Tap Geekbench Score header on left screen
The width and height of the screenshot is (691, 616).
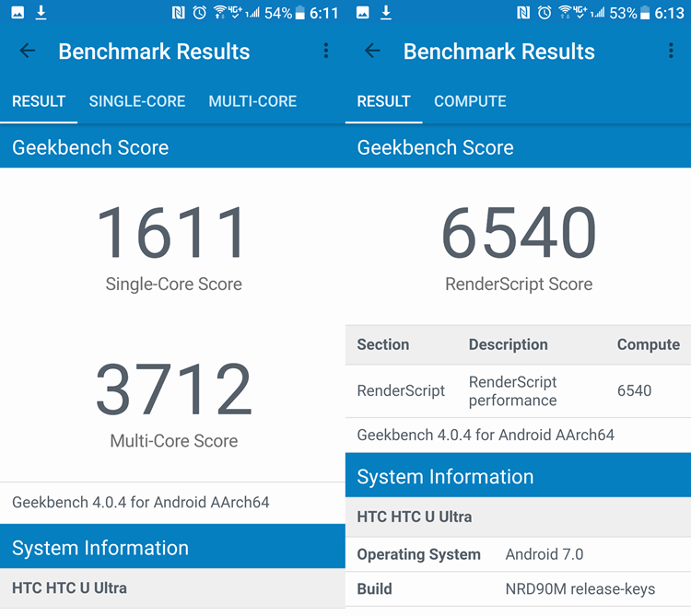pos(172,146)
